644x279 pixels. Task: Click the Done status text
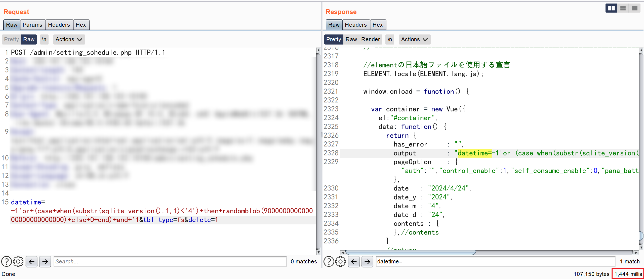8,274
